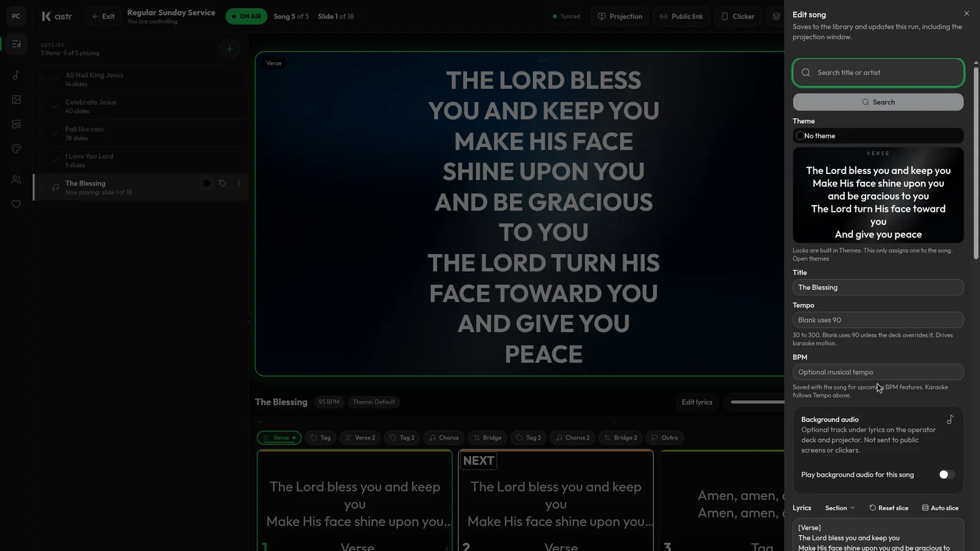Add item with setlist plus button
980x551 pixels.
point(229,49)
